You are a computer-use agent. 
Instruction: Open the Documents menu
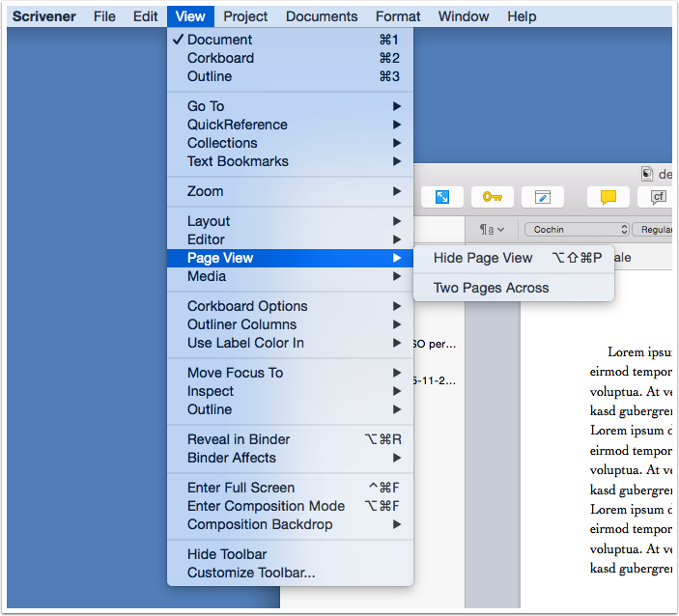[322, 16]
